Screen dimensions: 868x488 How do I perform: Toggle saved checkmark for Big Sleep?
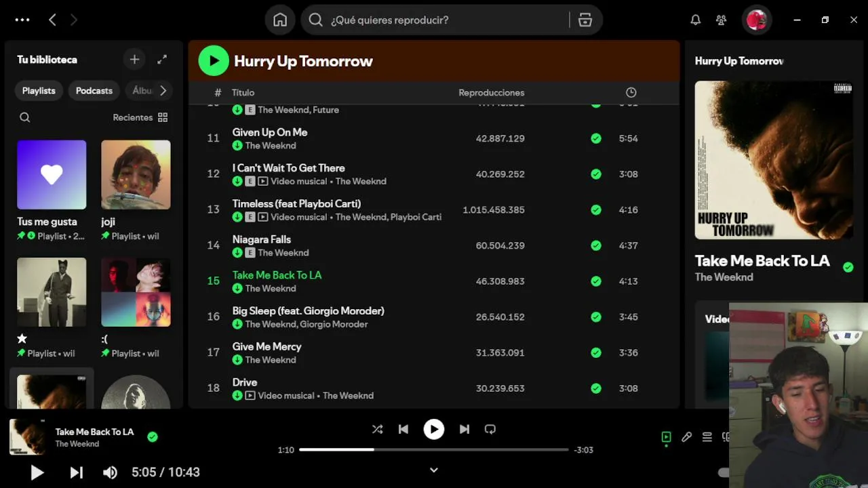coord(595,317)
